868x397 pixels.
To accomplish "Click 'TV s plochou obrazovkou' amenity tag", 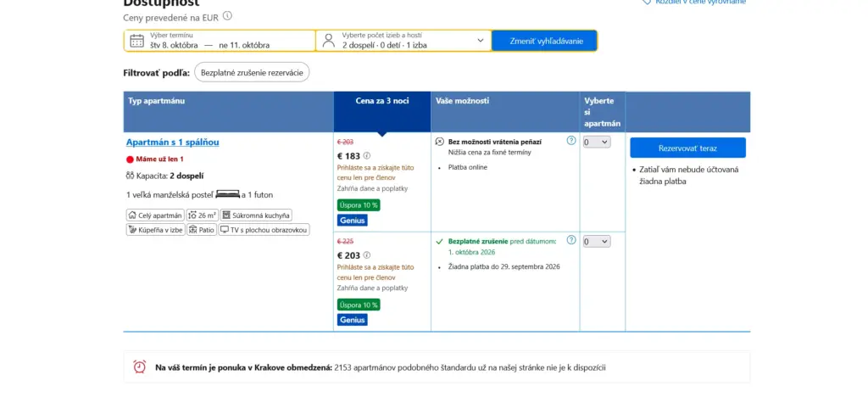I will (x=264, y=229).
